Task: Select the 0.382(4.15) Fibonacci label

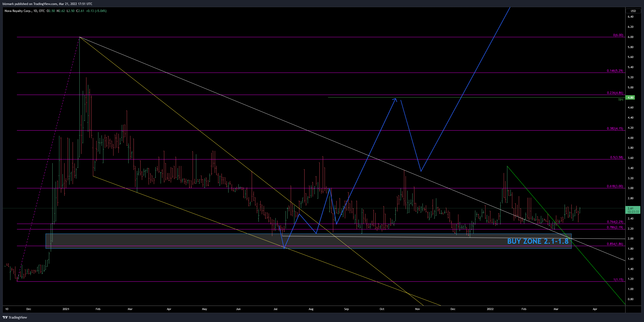Action: point(615,128)
